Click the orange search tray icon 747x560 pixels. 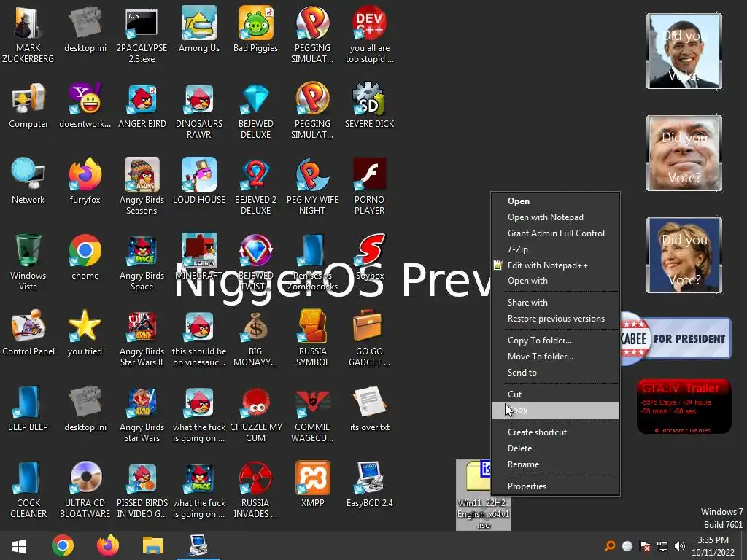pyautogui.click(x=610, y=546)
